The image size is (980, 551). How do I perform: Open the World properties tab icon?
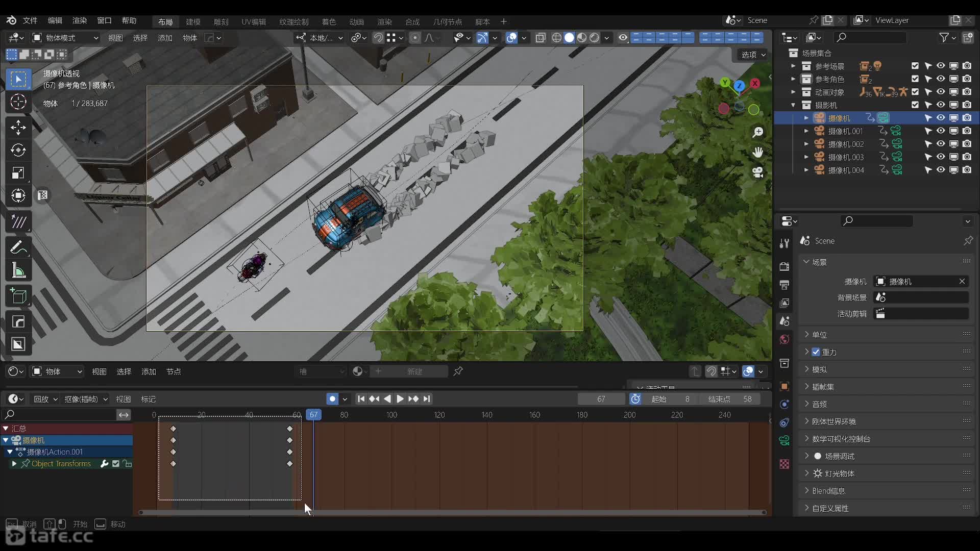click(785, 340)
